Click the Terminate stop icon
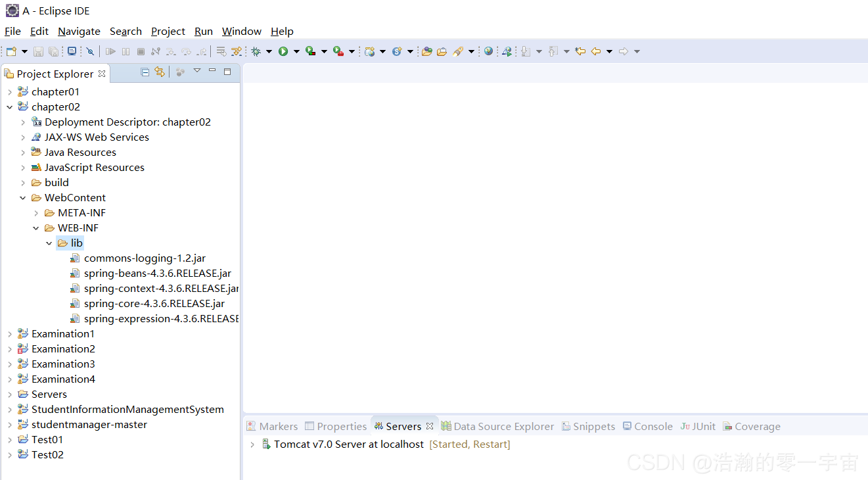This screenshot has height=480, width=868. point(141,51)
